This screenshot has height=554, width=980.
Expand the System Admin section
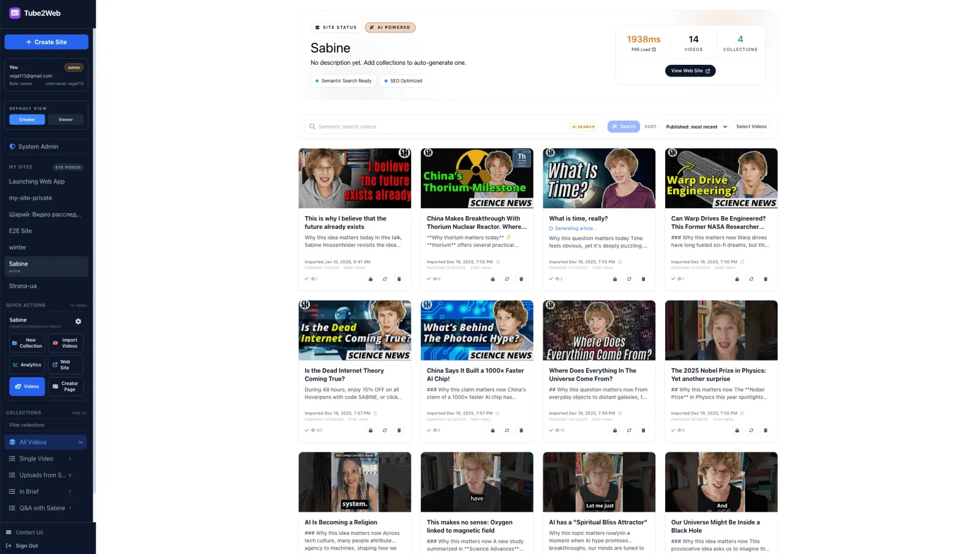pos(47,147)
